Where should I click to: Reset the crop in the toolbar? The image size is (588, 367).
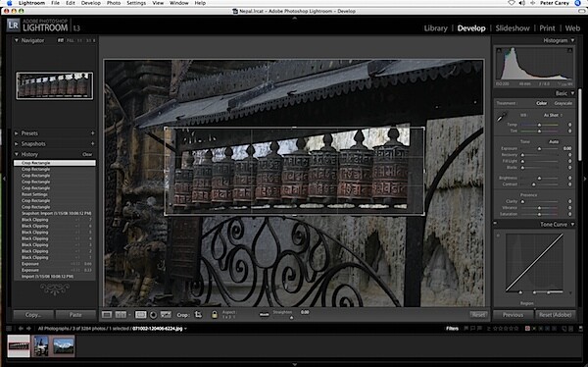click(478, 315)
